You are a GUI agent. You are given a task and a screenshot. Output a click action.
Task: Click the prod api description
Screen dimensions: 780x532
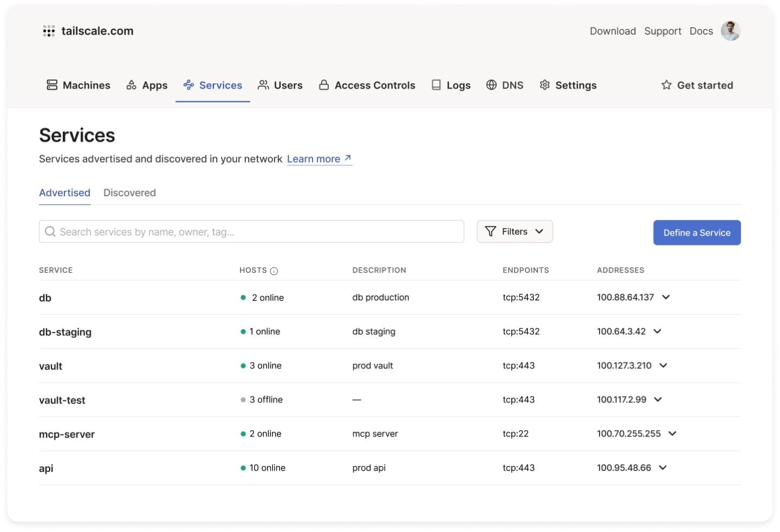pyautogui.click(x=369, y=468)
